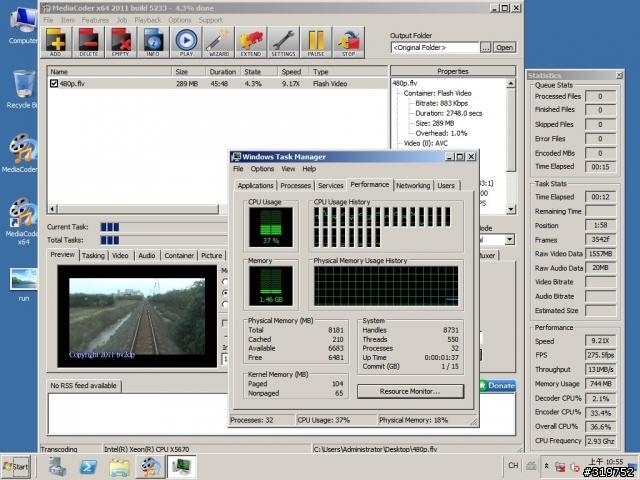Viewport: 640px width, 480px height.
Task: Click the PAUSE transcoding icon
Action: [x=316, y=42]
